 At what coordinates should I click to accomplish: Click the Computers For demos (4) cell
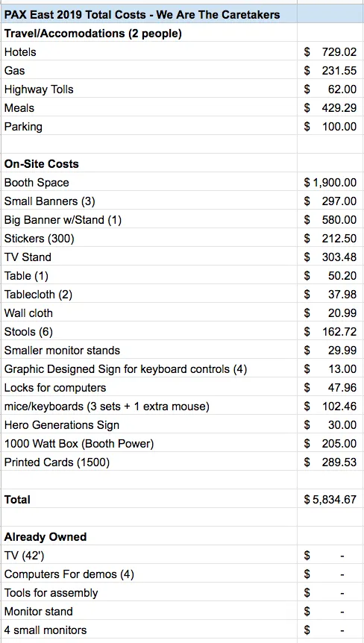coord(148,574)
